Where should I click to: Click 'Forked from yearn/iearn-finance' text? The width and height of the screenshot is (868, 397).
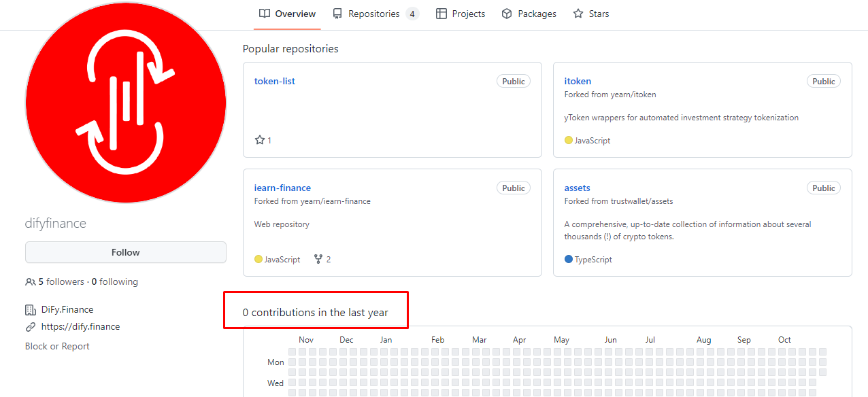[312, 201]
